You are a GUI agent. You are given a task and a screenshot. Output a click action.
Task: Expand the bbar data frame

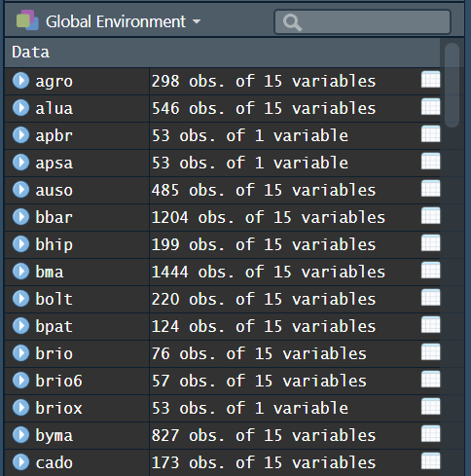tap(21, 217)
